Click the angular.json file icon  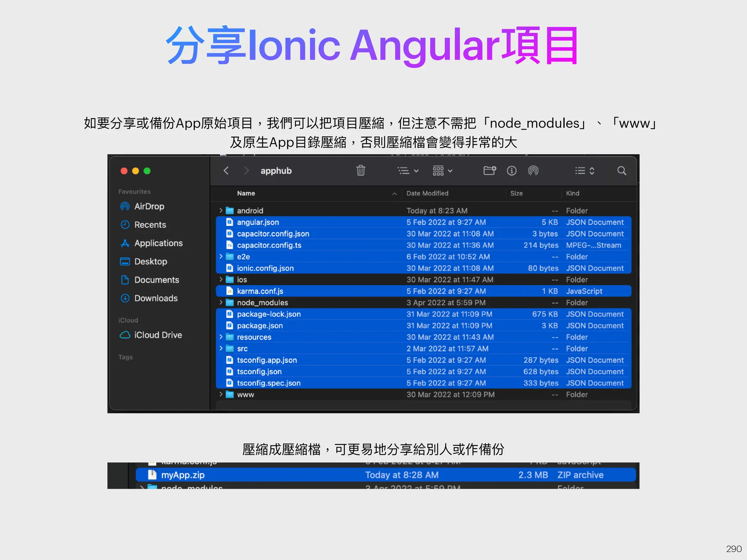[x=229, y=222]
